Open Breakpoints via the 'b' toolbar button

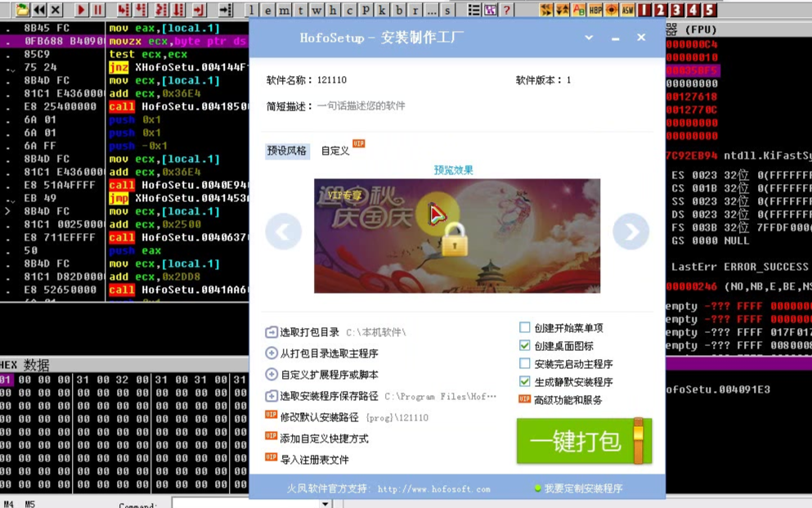coord(399,9)
